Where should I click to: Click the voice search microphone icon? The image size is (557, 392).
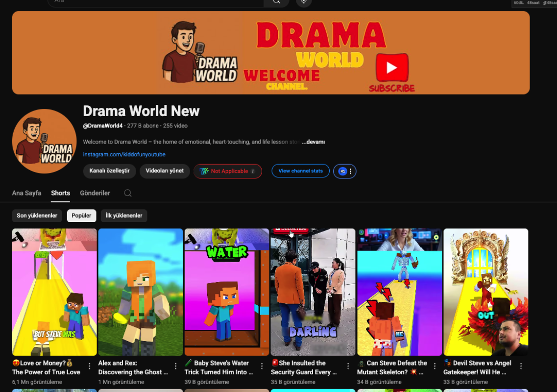[x=304, y=2]
